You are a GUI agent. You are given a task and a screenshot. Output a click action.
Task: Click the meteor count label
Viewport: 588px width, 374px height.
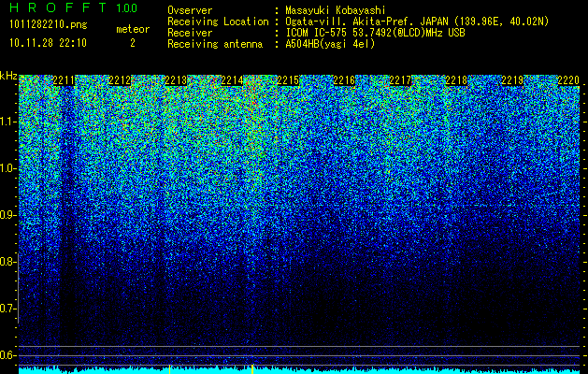(x=133, y=29)
